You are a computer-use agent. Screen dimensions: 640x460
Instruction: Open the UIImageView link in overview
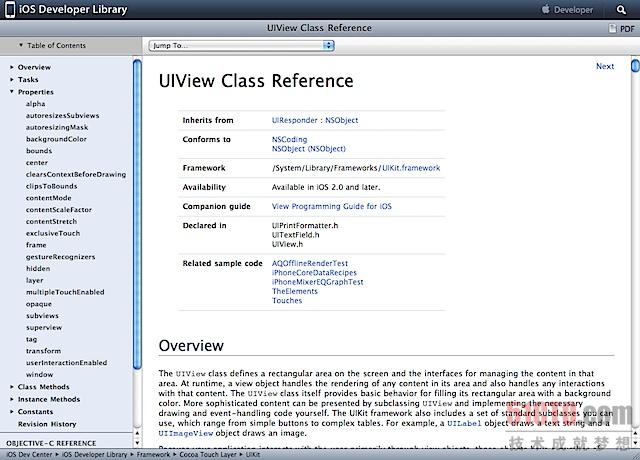[x=186, y=433]
